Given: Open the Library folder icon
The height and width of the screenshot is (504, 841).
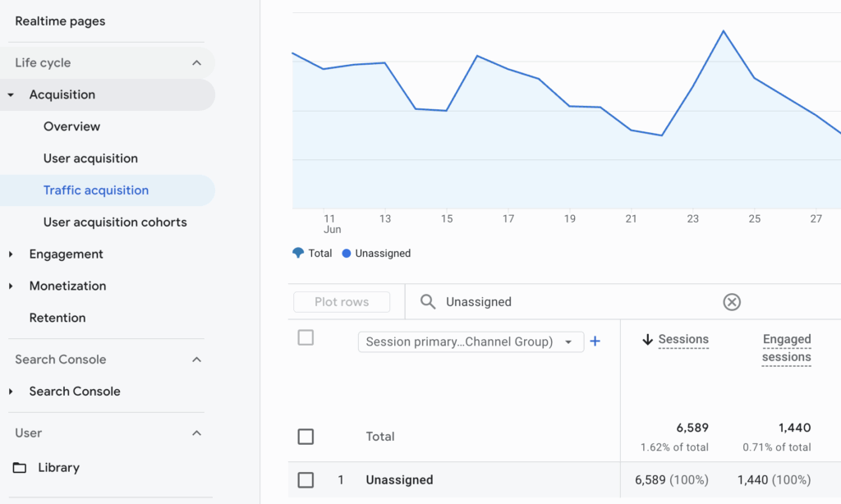Looking at the screenshot, I should 20,468.
